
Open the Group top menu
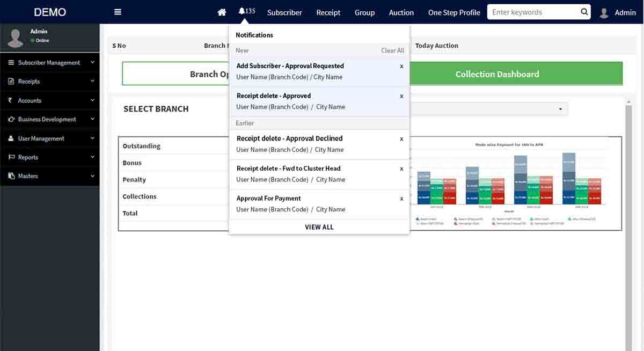click(364, 12)
